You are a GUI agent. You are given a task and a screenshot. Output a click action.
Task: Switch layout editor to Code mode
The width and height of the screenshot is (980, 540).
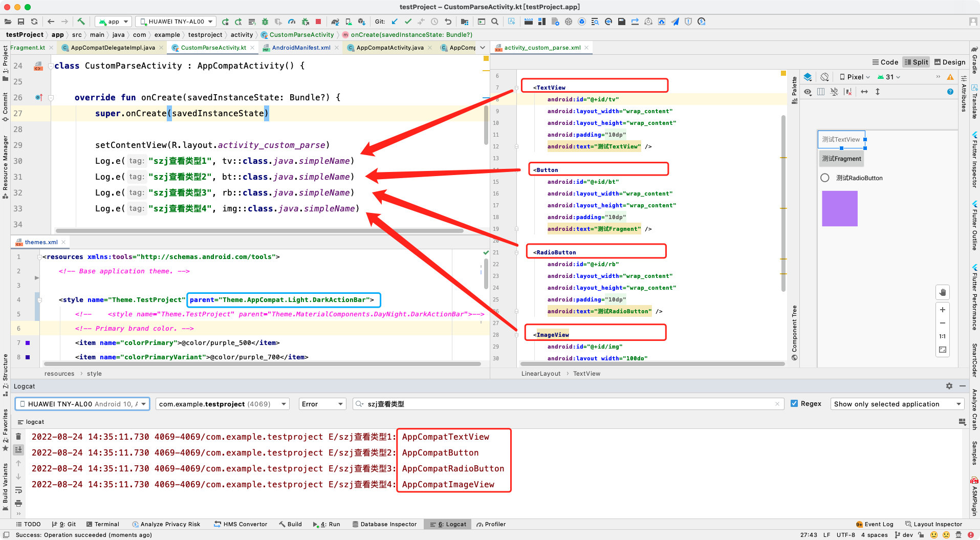tap(885, 62)
